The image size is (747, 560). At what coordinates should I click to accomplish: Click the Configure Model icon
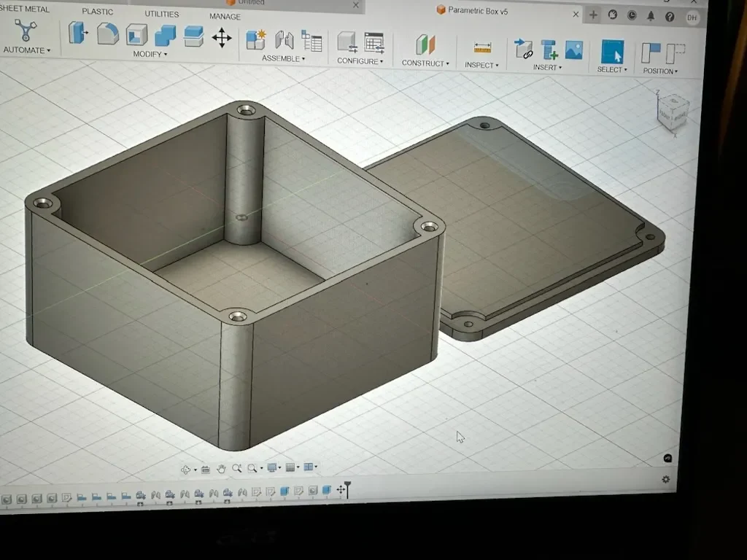pyautogui.click(x=347, y=42)
